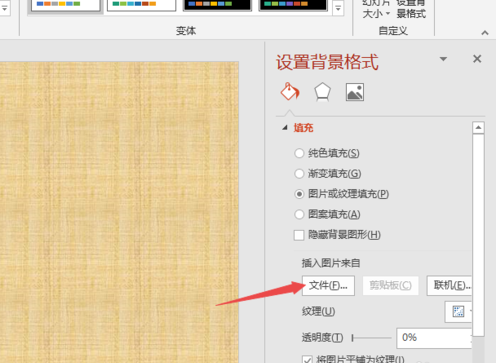
Task: Collapse the 填充 section
Action: tap(285, 128)
